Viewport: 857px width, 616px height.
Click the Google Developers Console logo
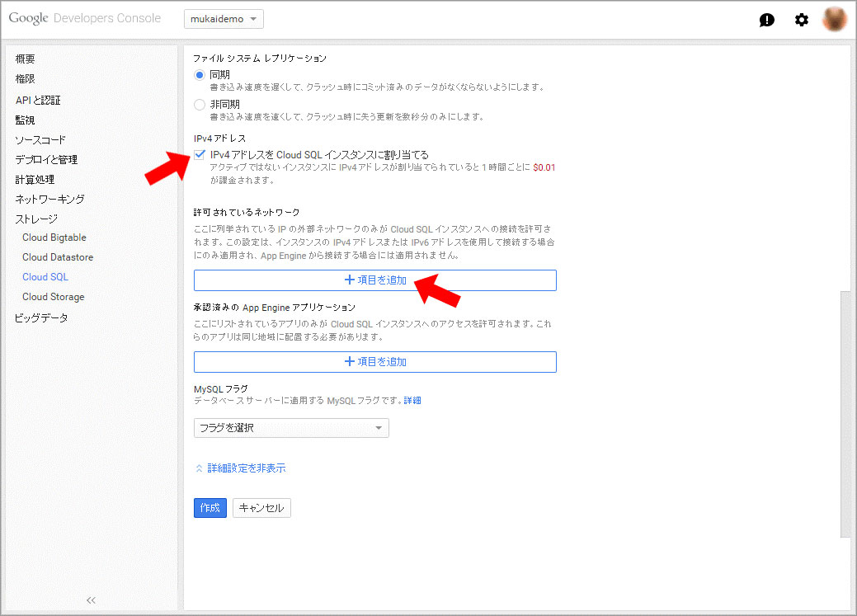[x=85, y=18]
